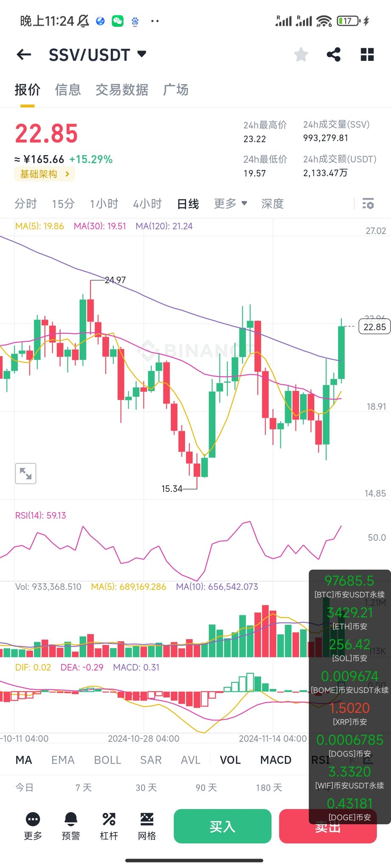Go back with the left arrow icon

pos(24,54)
